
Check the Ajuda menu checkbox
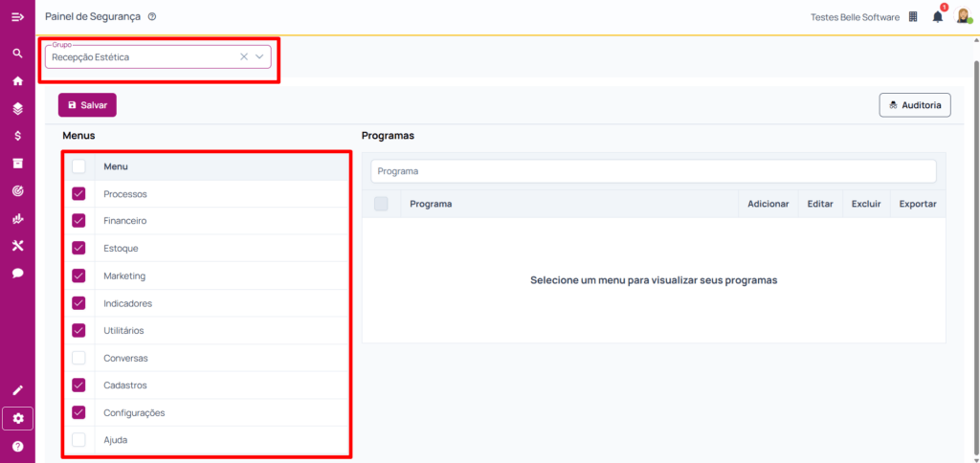78,440
